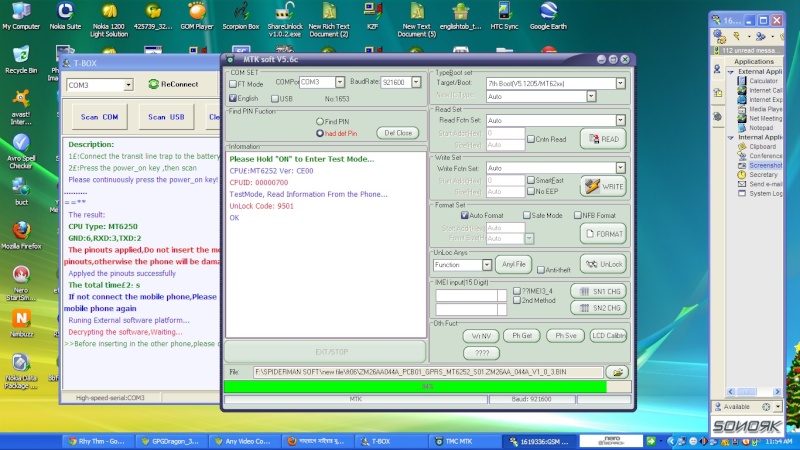Open Available status dropdown
800x450 pixels.
pyautogui.click(x=778, y=407)
